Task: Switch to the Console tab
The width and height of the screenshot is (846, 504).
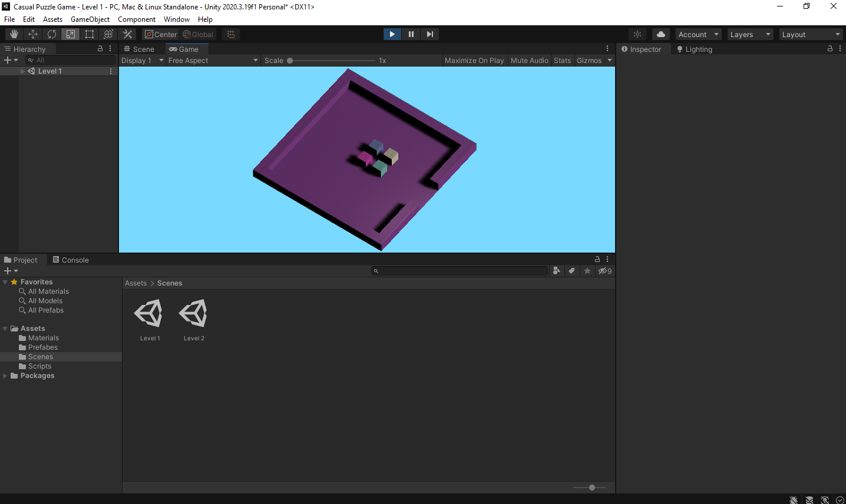Action: (x=71, y=260)
